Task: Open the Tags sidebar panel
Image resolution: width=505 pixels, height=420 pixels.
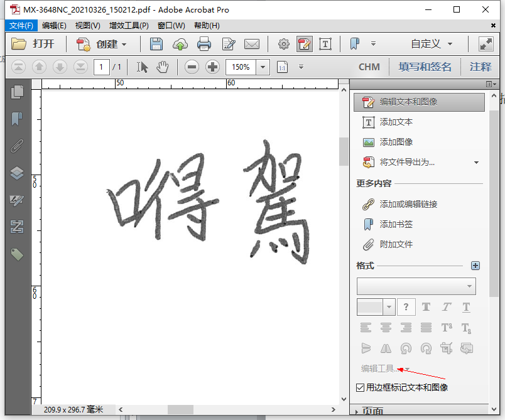Action: point(17,254)
